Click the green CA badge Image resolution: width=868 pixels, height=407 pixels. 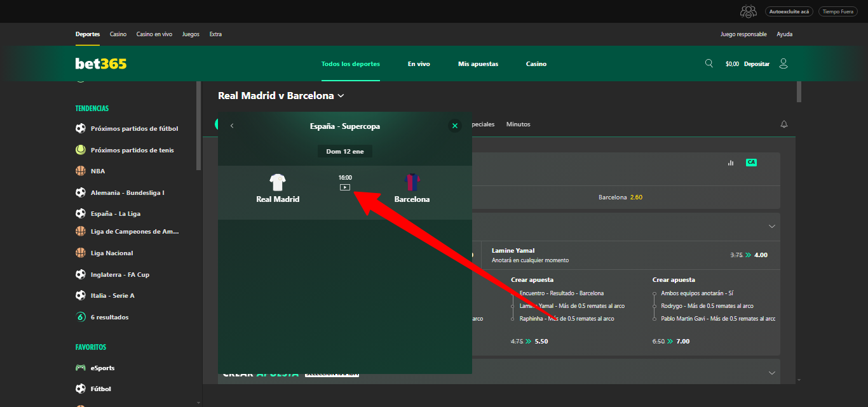coord(751,163)
